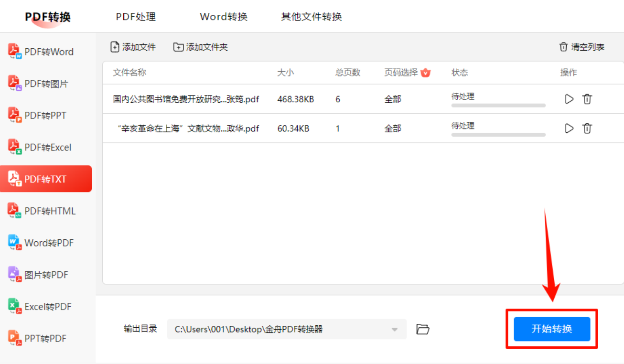Select the highlighted PDF转TXT item
Screen dimensions: 624x364
coord(46,179)
